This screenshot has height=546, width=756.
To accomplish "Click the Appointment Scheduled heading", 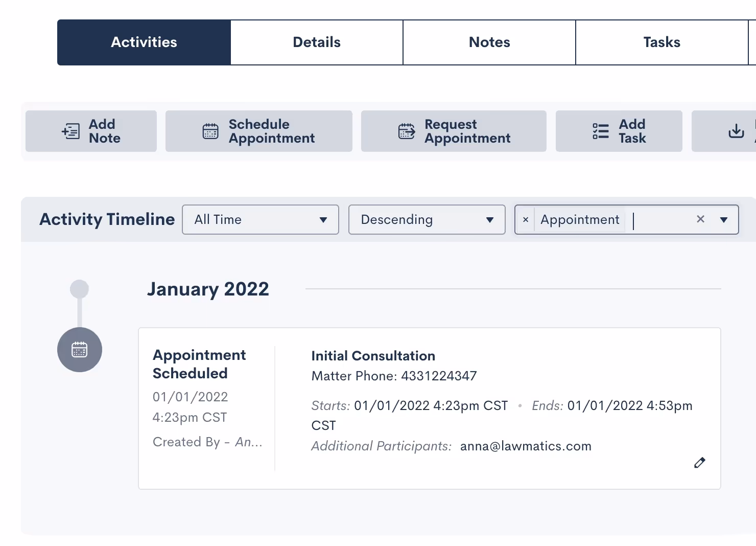I will coord(199,364).
